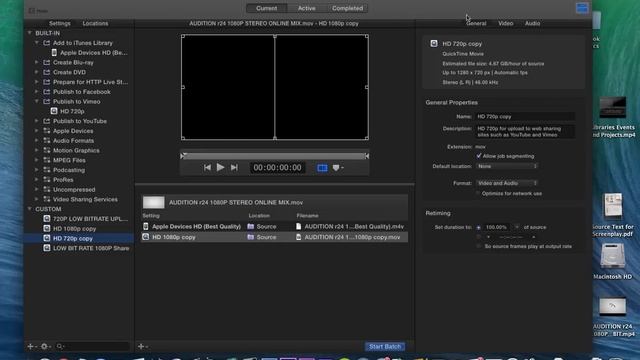Click the Create Blu-ray destination icon

tap(47, 62)
